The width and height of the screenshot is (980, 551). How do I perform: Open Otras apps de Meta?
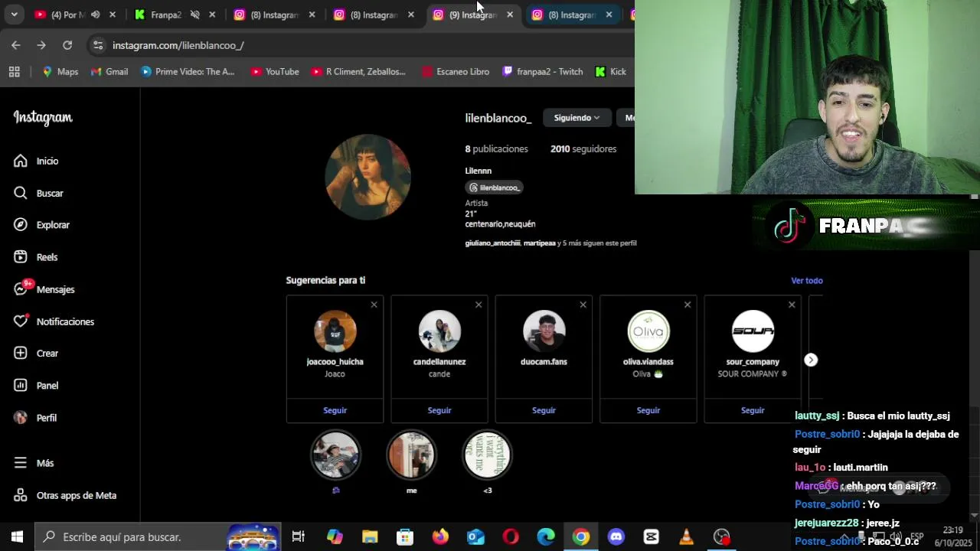pyautogui.click(x=65, y=495)
